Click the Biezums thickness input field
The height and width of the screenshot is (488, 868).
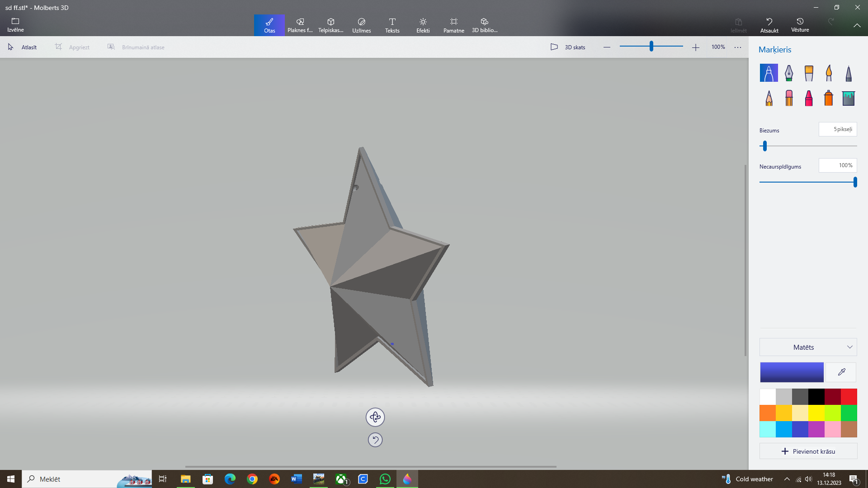837,129
